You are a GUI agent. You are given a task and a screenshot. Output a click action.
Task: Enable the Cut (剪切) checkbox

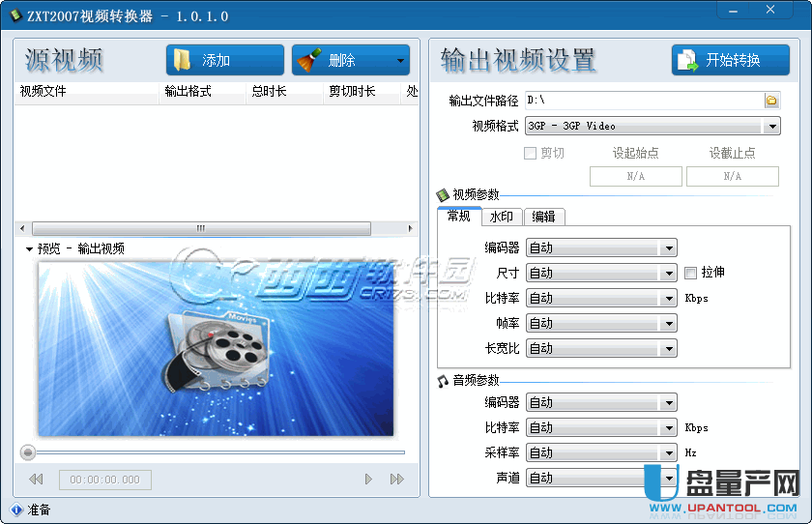(530, 153)
